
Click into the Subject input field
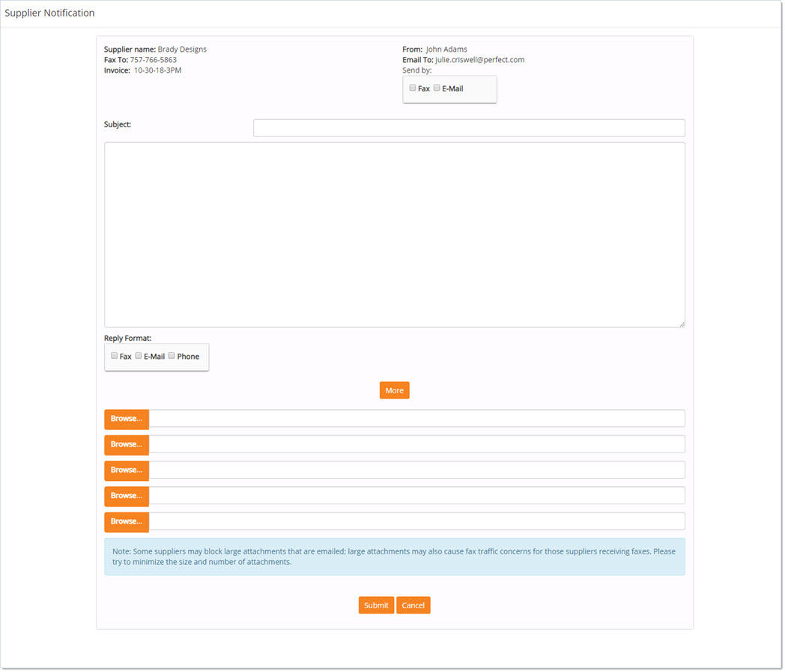click(469, 127)
